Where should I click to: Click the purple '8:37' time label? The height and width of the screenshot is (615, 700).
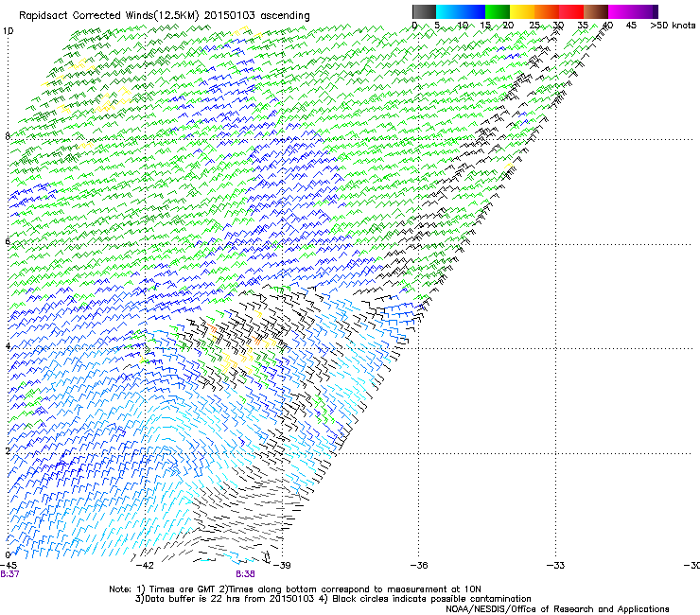tap(9, 574)
